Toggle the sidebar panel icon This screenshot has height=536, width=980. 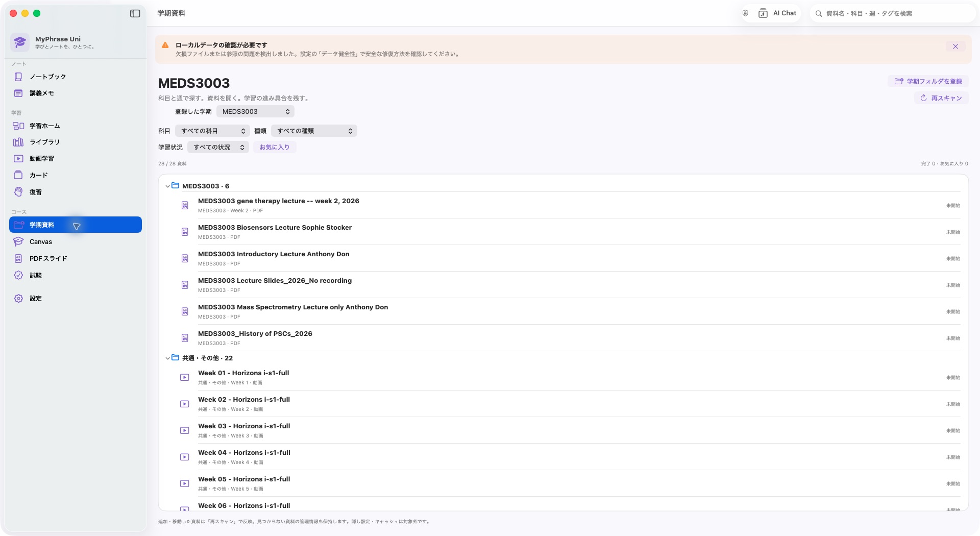tap(135, 14)
